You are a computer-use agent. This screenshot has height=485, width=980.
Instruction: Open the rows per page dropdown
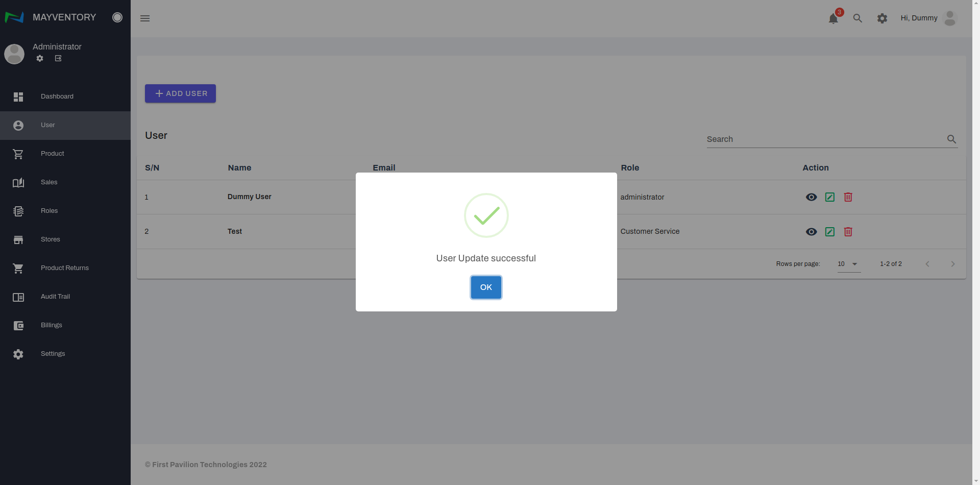coord(848,264)
